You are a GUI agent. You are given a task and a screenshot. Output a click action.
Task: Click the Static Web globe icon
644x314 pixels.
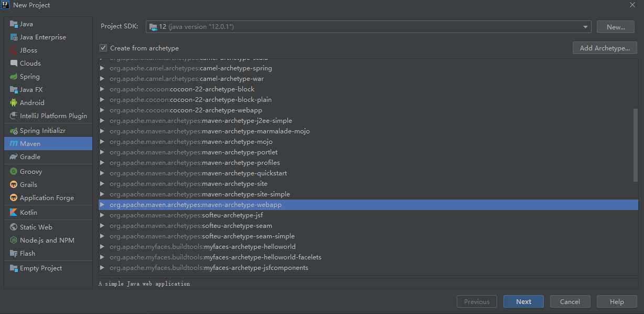14,227
